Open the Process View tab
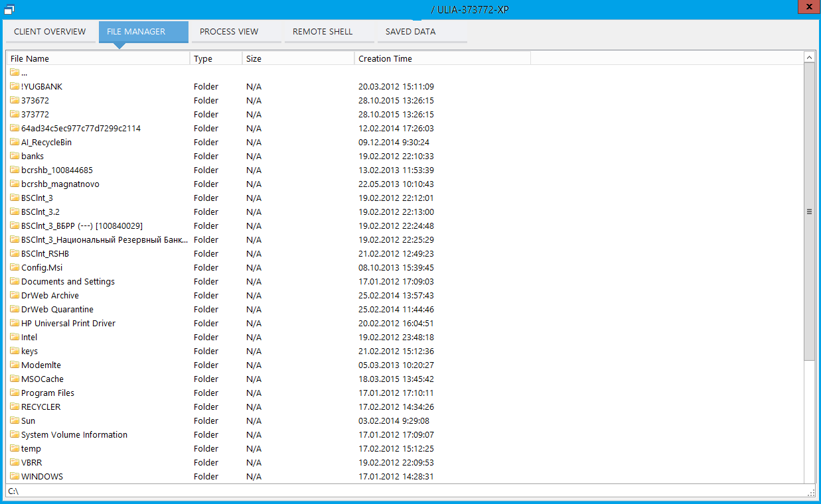The height and width of the screenshot is (504, 821). coord(236,32)
